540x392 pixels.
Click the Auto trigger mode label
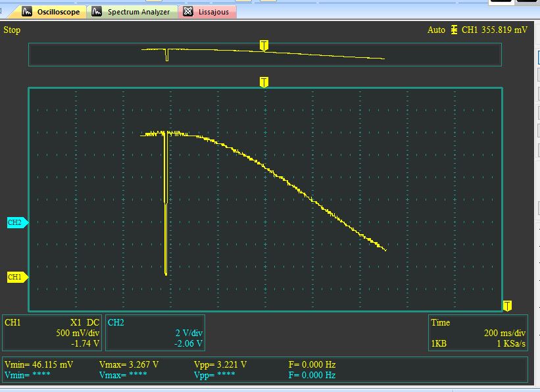(435, 30)
